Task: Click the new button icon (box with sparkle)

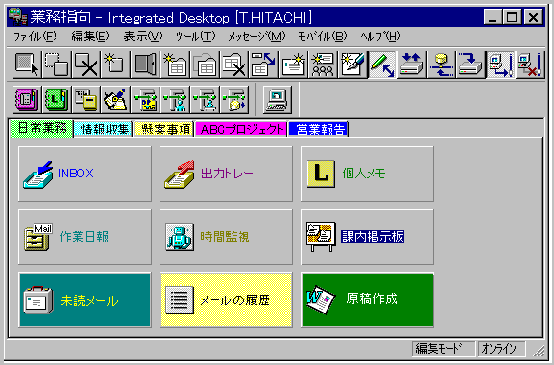Action: pos(116,65)
